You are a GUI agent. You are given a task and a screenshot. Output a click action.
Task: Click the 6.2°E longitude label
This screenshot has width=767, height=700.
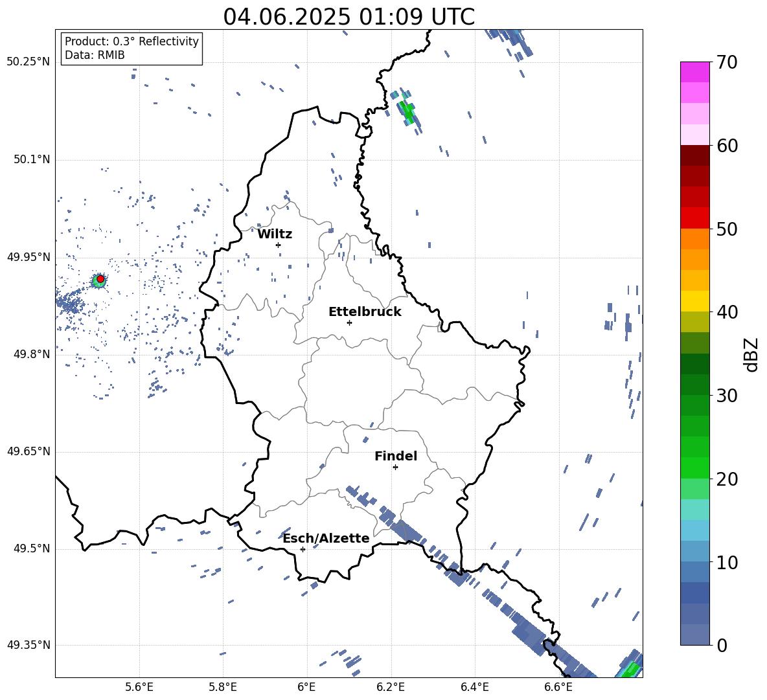pos(391,687)
